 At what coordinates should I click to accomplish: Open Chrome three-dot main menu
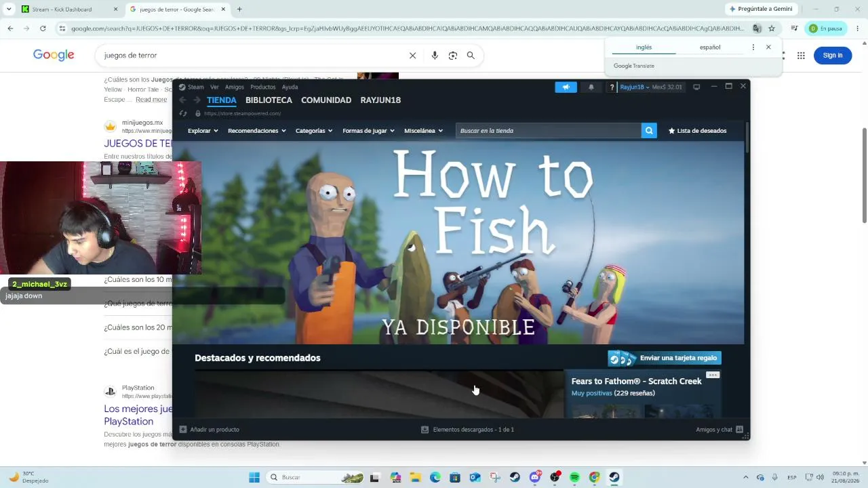[x=858, y=28]
